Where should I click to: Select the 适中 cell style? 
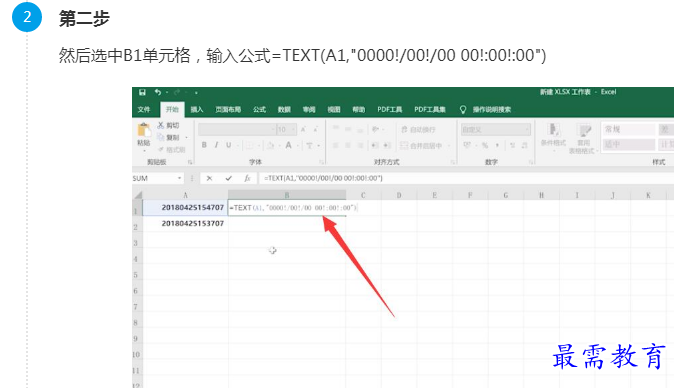629,144
